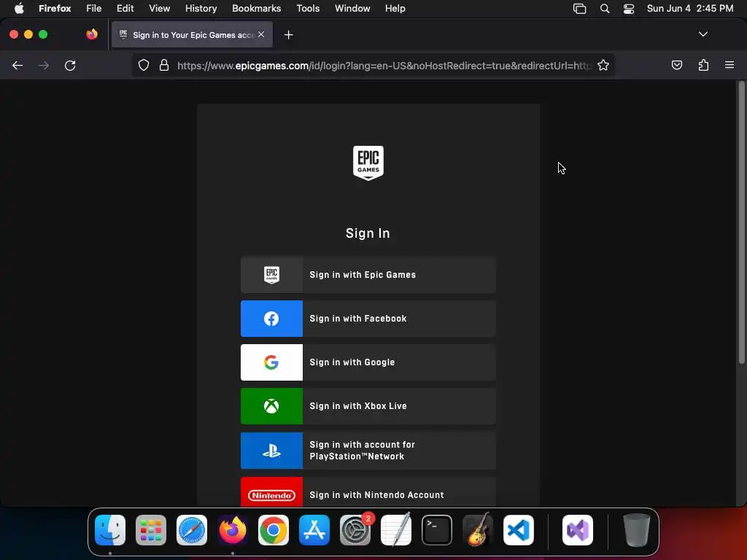Launch Safari from the Dock
This screenshot has height=560, width=747.
coord(192,530)
